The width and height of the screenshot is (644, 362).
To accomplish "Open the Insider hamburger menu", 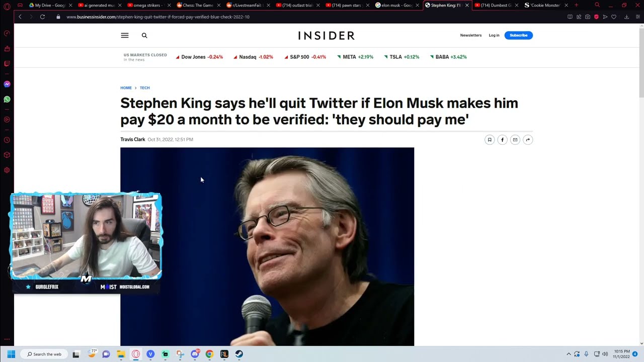I will [x=125, y=35].
